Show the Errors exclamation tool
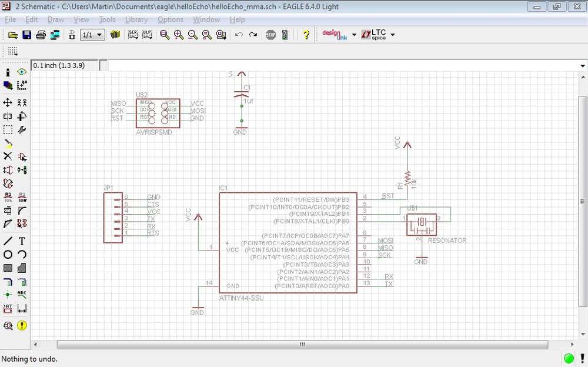The width and height of the screenshot is (588, 367). (x=22, y=325)
